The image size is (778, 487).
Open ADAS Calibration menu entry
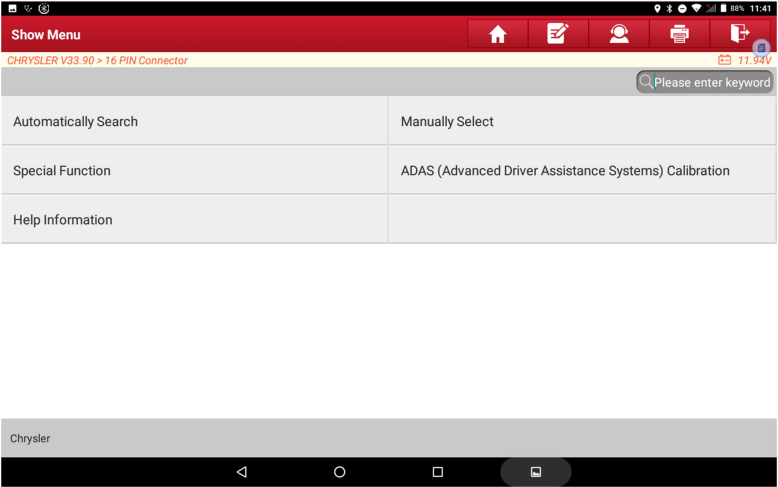click(581, 170)
